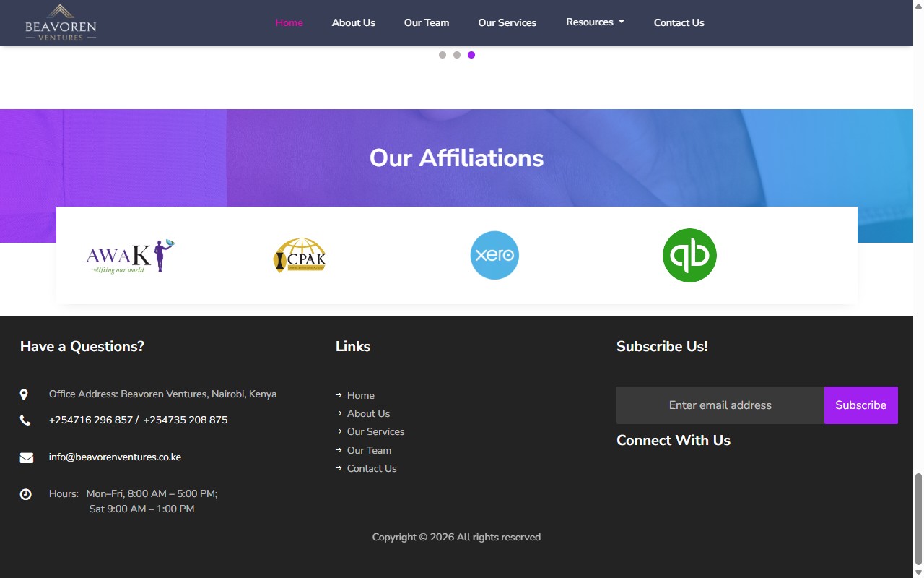
Task: Click the Subscribe button
Action: [861, 405]
